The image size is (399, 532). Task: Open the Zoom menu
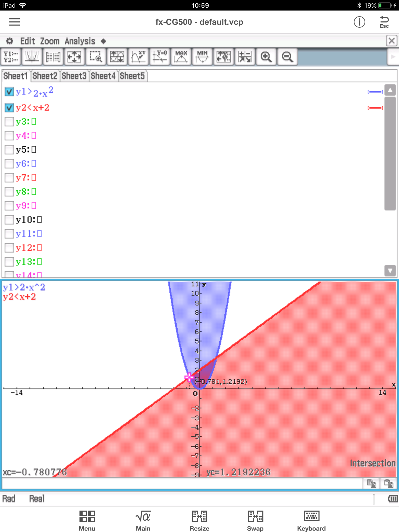point(49,41)
